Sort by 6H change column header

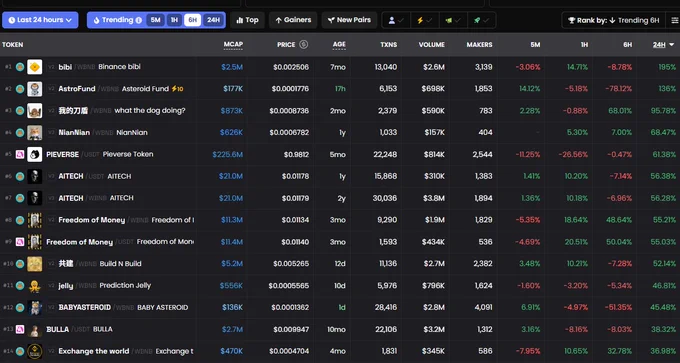click(628, 45)
